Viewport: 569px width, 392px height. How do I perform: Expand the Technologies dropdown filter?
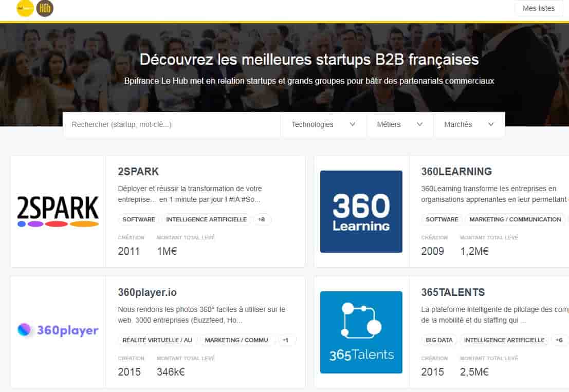(x=324, y=124)
